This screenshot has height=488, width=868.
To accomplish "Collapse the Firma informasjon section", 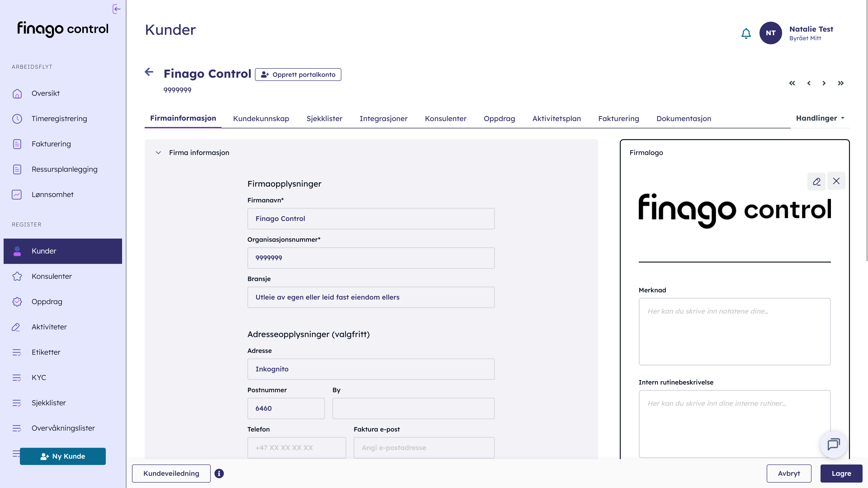I will click(x=158, y=152).
